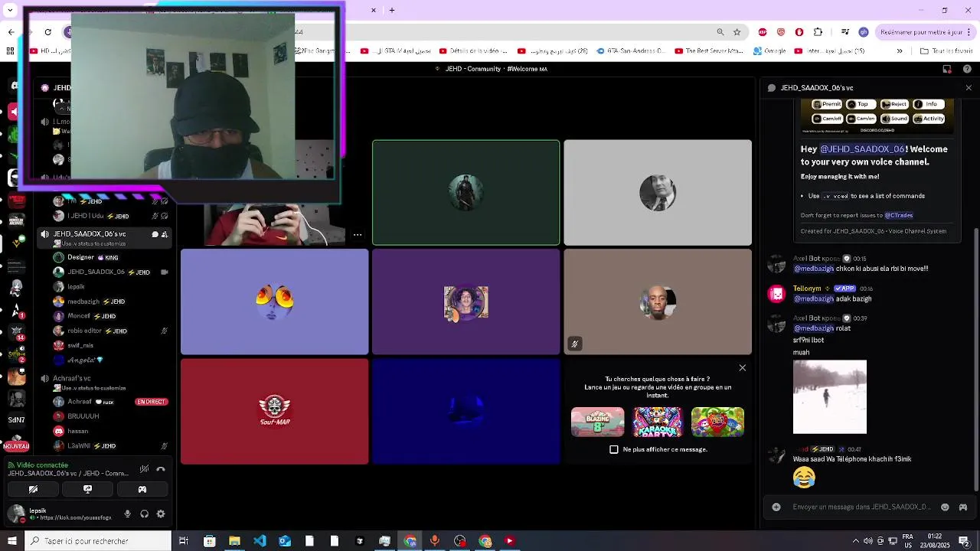Open @CTrades mention link

[899, 216]
